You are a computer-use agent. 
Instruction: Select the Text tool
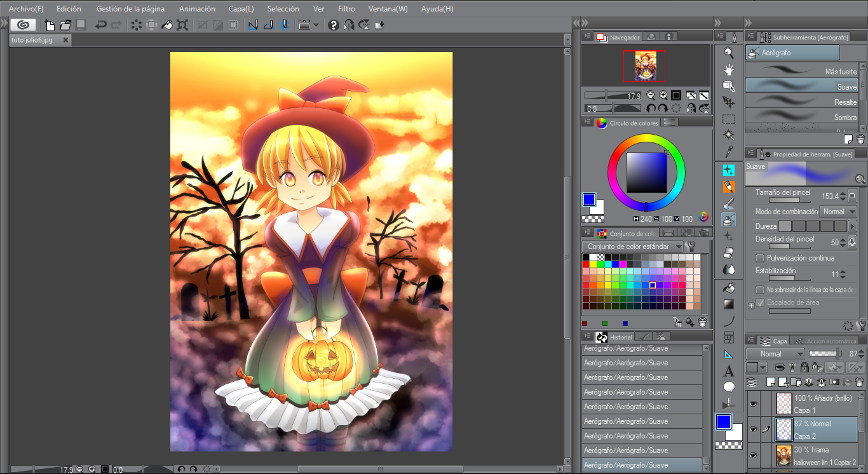pos(729,370)
